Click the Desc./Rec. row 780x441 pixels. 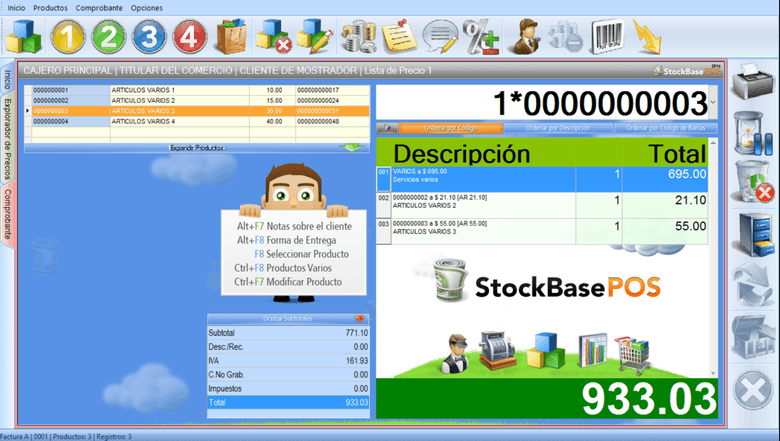(x=288, y=347)
